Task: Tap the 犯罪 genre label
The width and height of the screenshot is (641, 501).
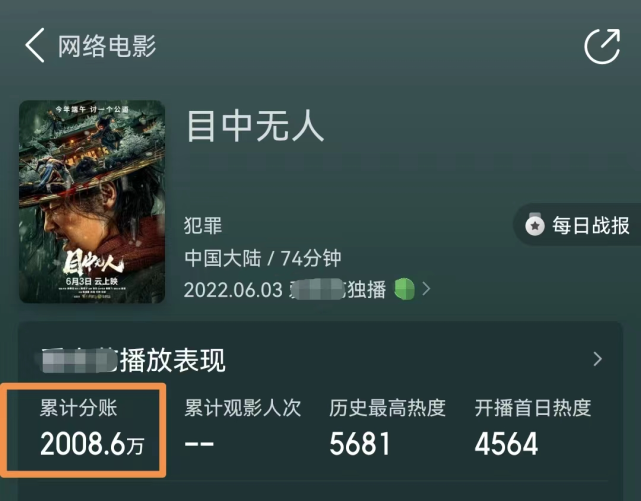Action: point(203,226)
